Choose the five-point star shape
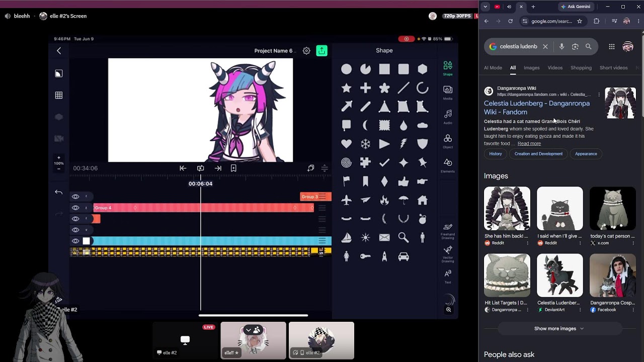644x362 pixels. 346,88
